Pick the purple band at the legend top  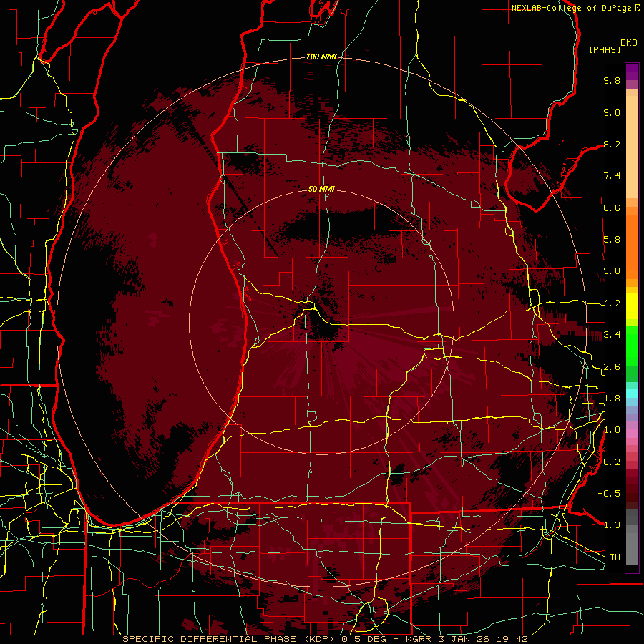coord(632,72)
